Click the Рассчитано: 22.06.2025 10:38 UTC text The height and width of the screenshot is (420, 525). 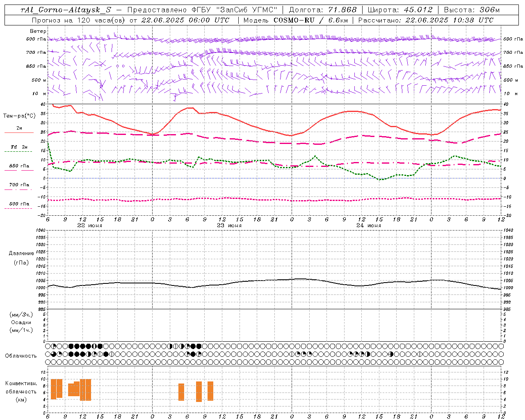tap(426, 20)
